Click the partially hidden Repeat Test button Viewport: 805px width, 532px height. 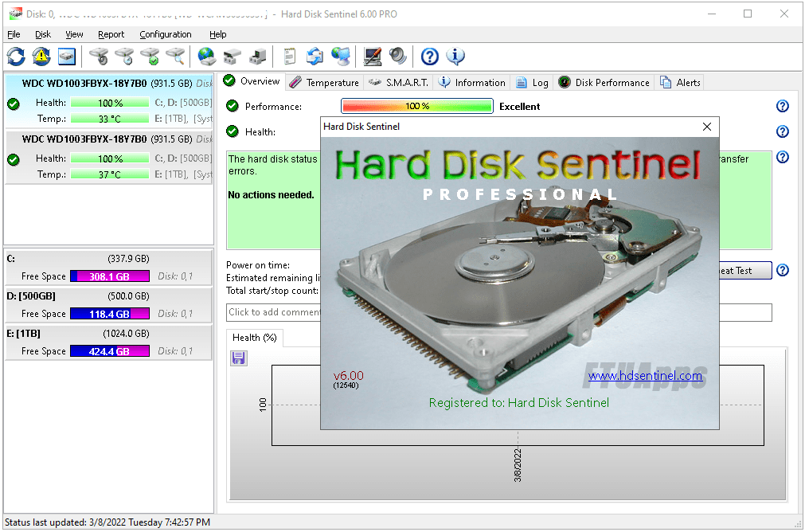coord(745,271)
